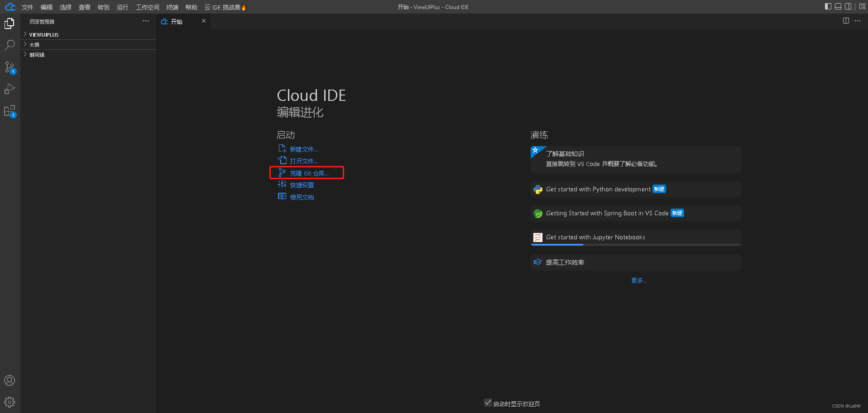Expand the 大纲 outline section
The width and height of the screenshot is (868, 413).
(89, 44)
